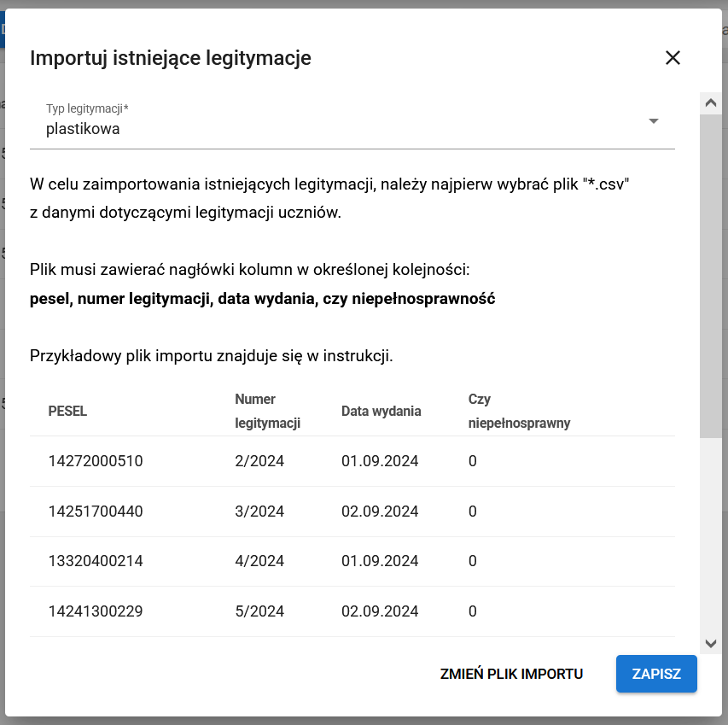Close the import dialog with the X icon
The image size is (728, 725).
pos(673,58)
